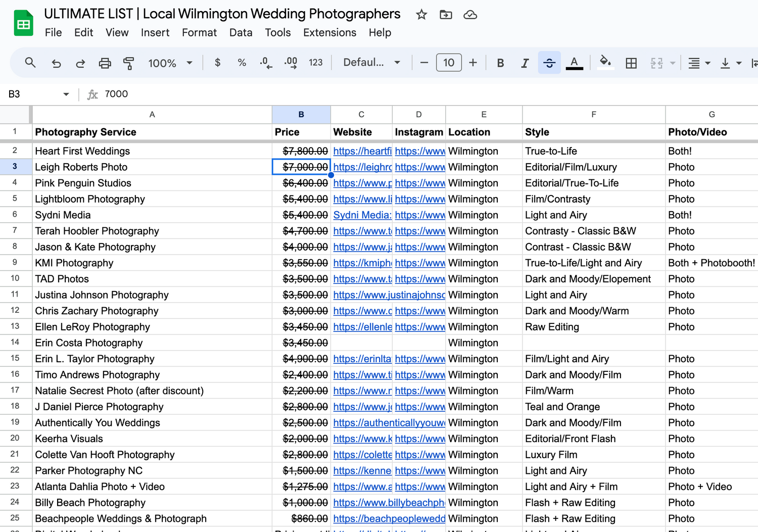Move document to folder icon
The height and width of the screenshot is (532, 758).
(x=446, y=15)
